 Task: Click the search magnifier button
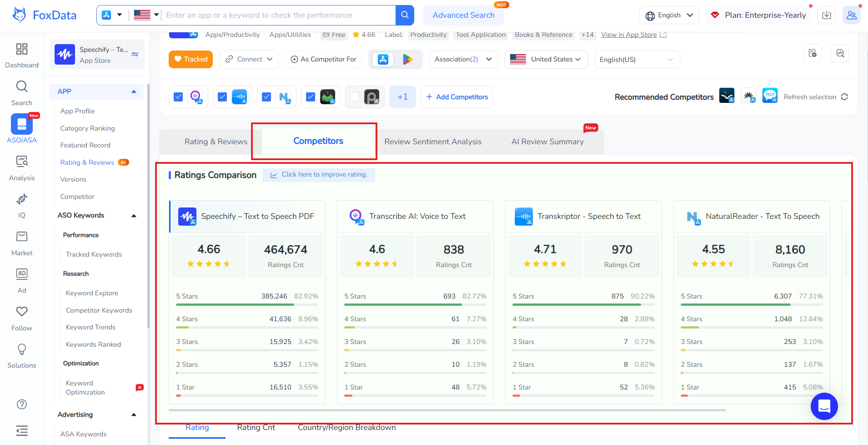(x=405, y=15)
